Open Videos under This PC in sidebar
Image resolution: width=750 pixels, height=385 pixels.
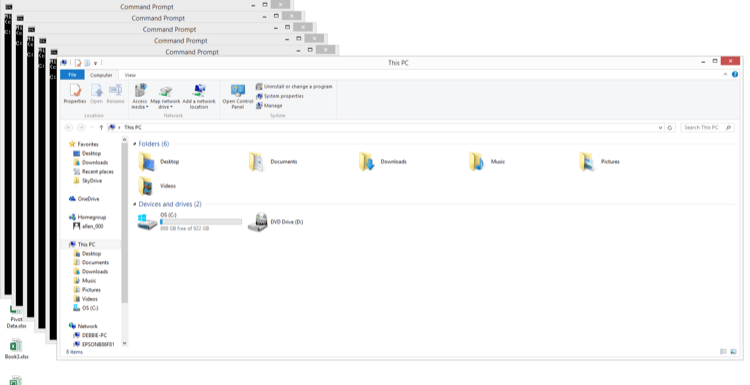tap(86, 299)
